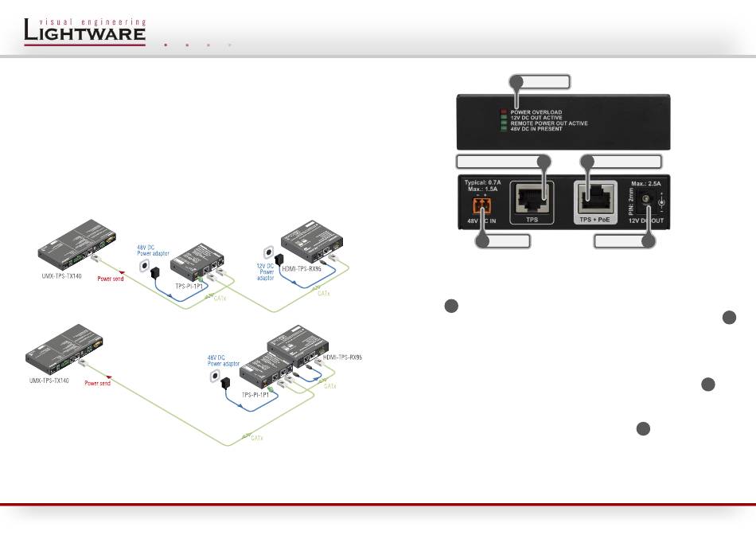Click the 12V DC OUT barrel connector
Screen dimensions: 756x535
pos(645,200)
